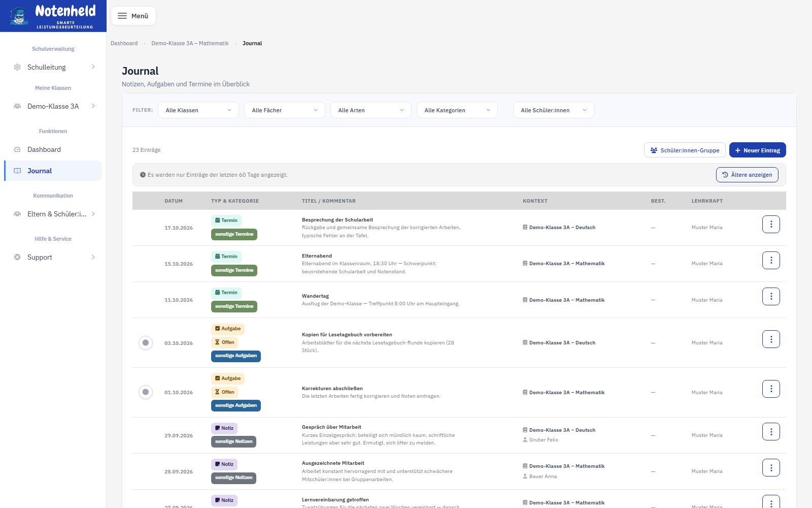Mark Kopien für Lesetagebuch task as done

146,343
